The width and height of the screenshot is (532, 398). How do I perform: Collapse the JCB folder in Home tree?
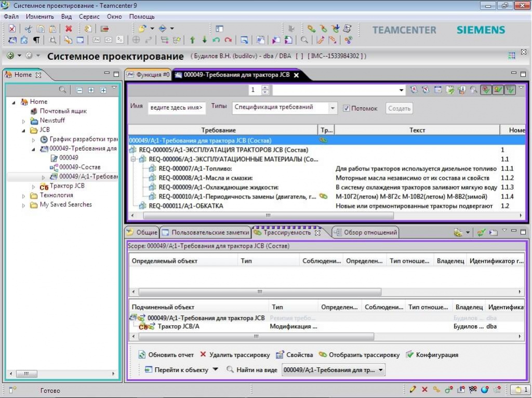click(23, 130)
